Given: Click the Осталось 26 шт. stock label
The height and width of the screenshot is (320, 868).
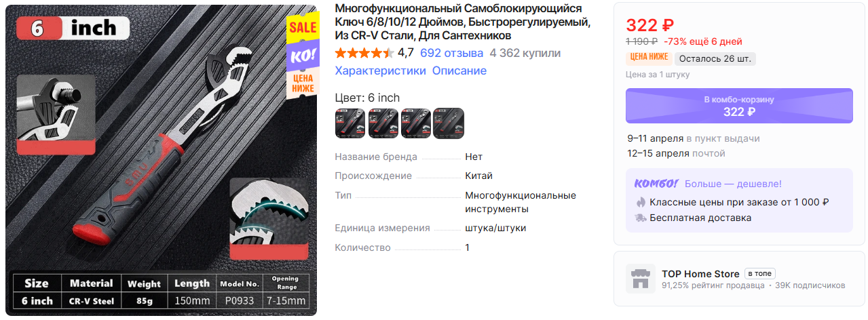Looking at the screenshot, I should [x=715, y=58].
